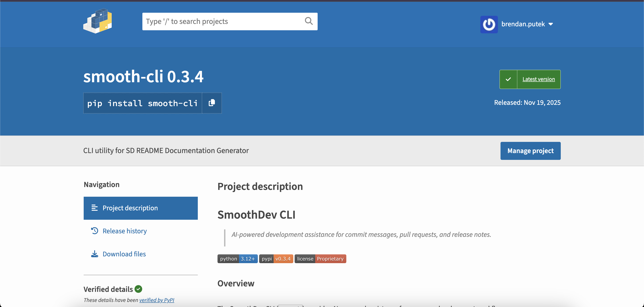Go to Download files section
The image size is (644, 307).
pos(124,254)
